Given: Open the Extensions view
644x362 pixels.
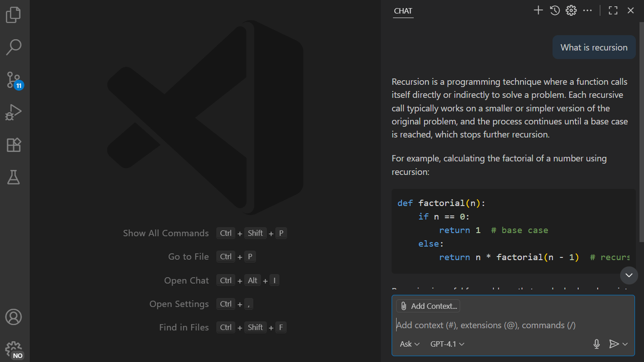Looking at the screenshot, I should coord(14,144).
